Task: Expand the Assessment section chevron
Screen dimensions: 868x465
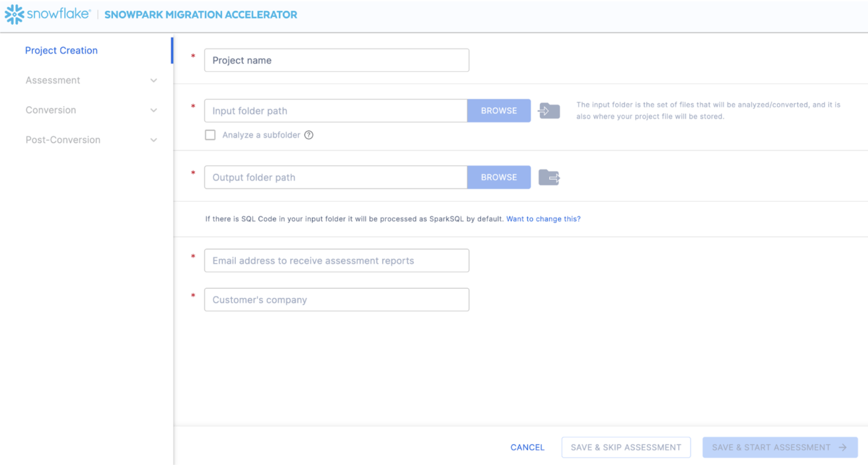Action: [x=153, y=81]
